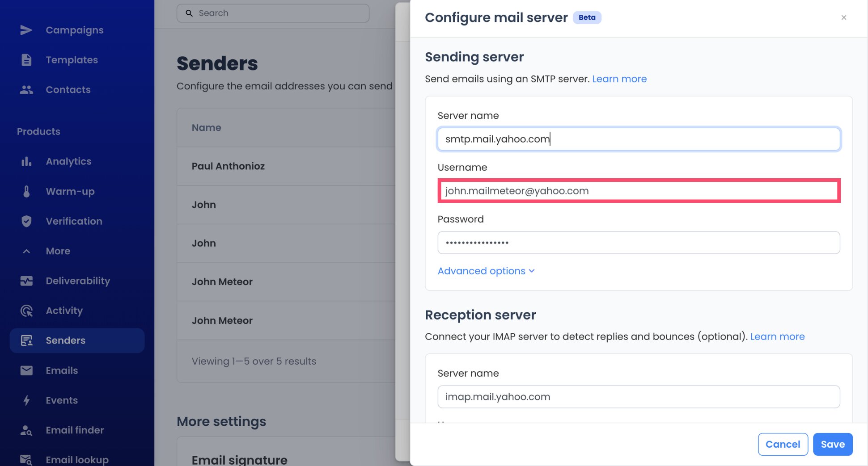868x466 pixels.
Task: Select the Paul Anthonioz sender row
Action: (286, 166)
